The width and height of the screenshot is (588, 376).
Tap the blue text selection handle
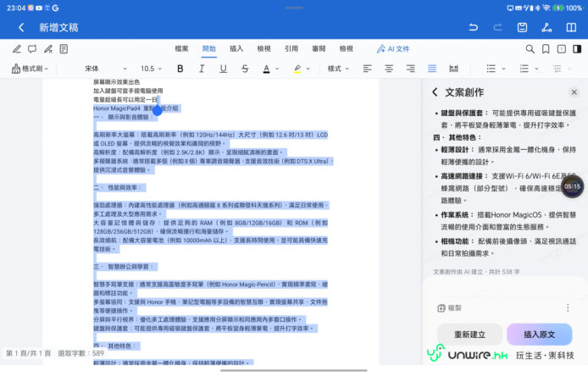(x=158, y=110)
